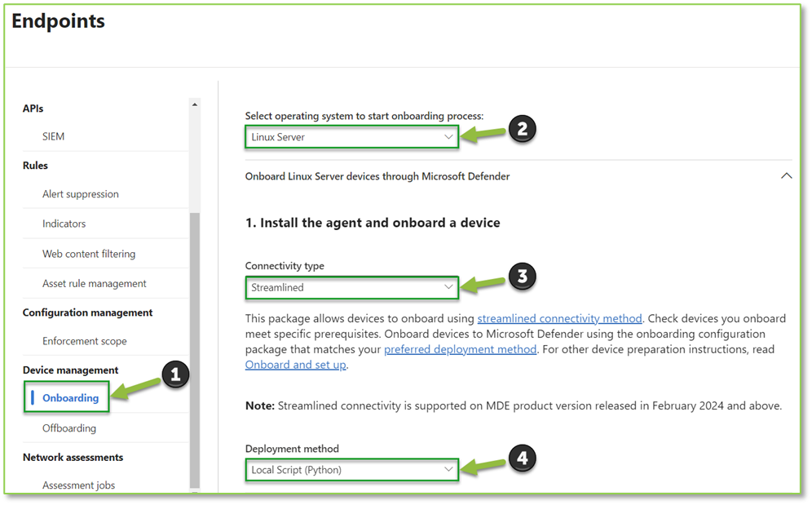Open Enforcement scope settings
The height and width of the screenshot is (505, 812).
pyautogui.click(x=85, y=341)
